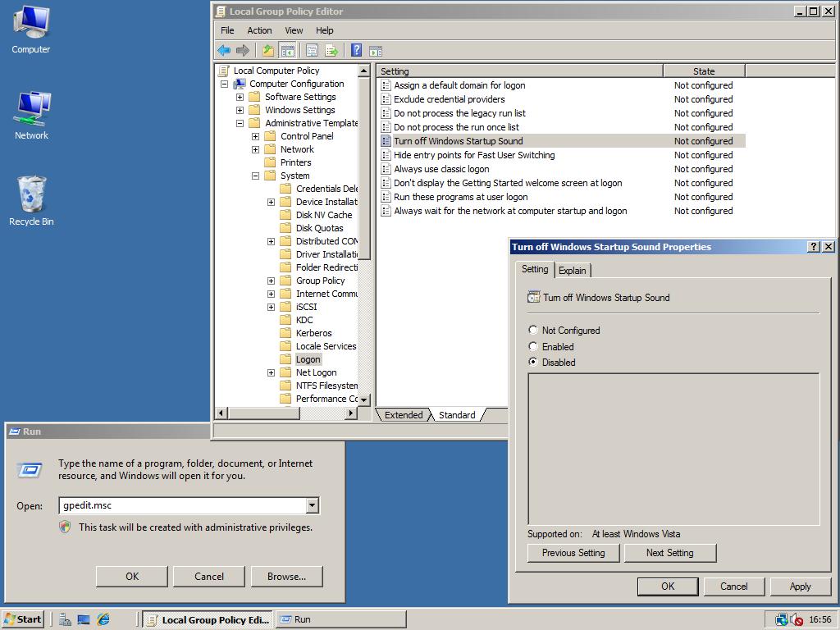
Task: Click the Properties toolbar icon
Action: [312, 51]
